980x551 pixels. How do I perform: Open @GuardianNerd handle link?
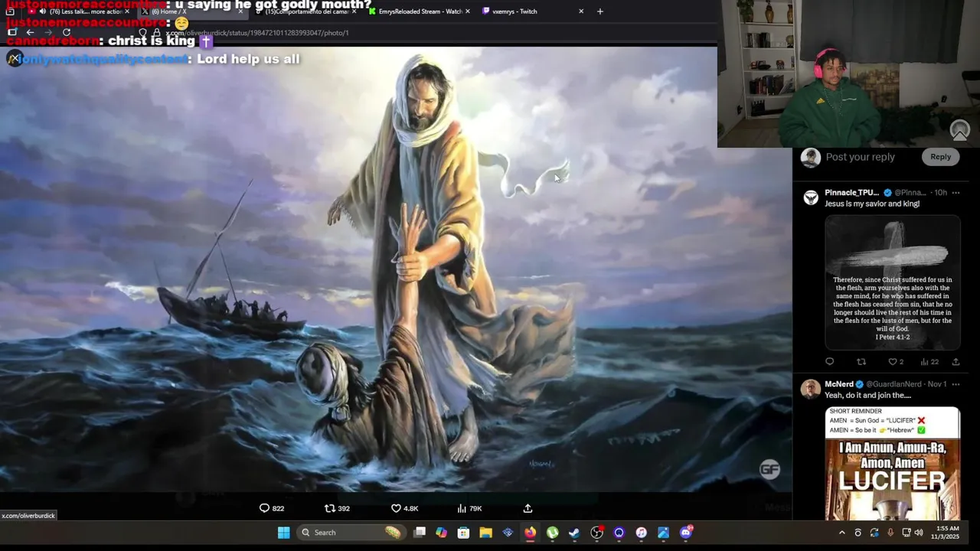pos(893,384)
